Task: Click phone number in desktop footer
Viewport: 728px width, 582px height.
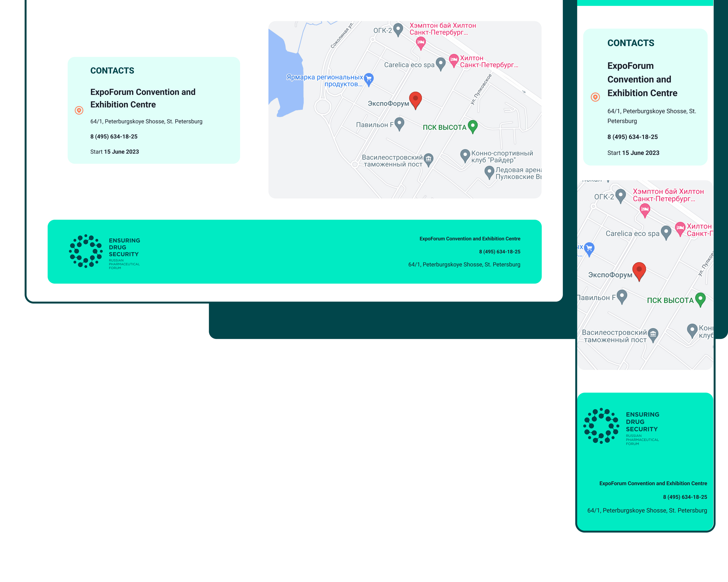Action: click(x=499, y=252)
